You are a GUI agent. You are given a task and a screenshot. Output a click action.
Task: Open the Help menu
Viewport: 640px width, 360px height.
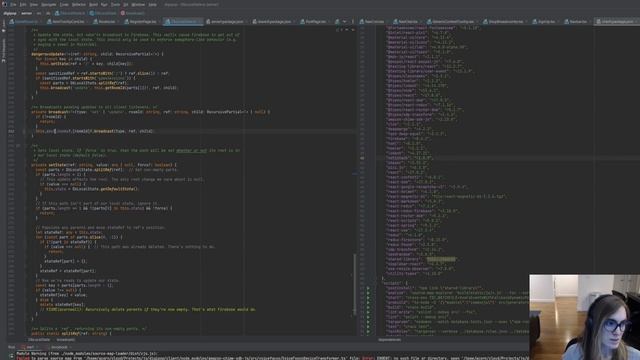click(x=152, y=4)
